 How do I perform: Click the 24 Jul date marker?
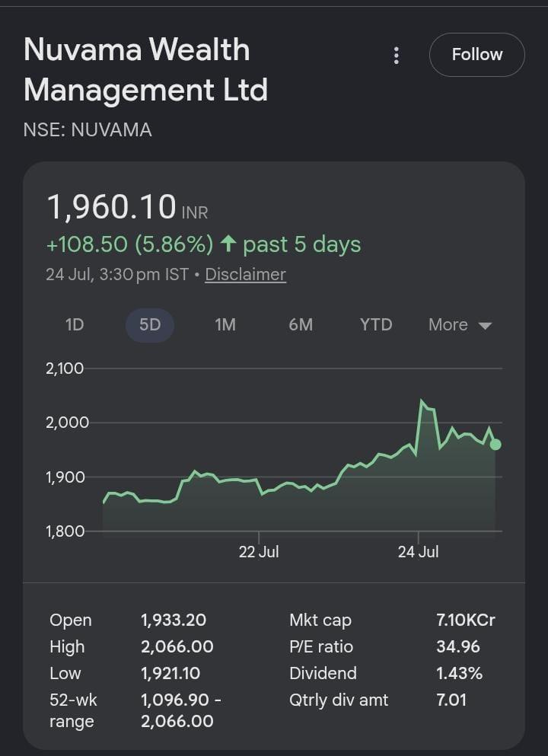pos(419,551)
